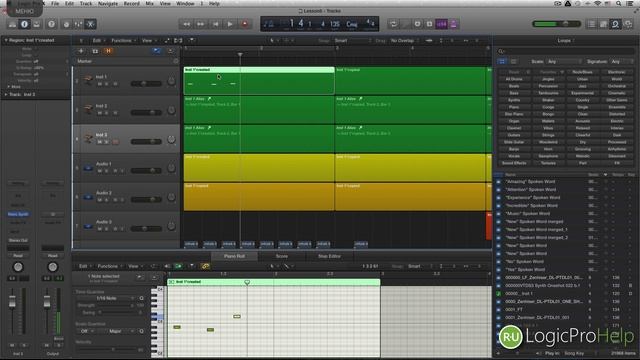Open the File menu
This screenshot has width=640, height=360.
click(x=55, y=3)
